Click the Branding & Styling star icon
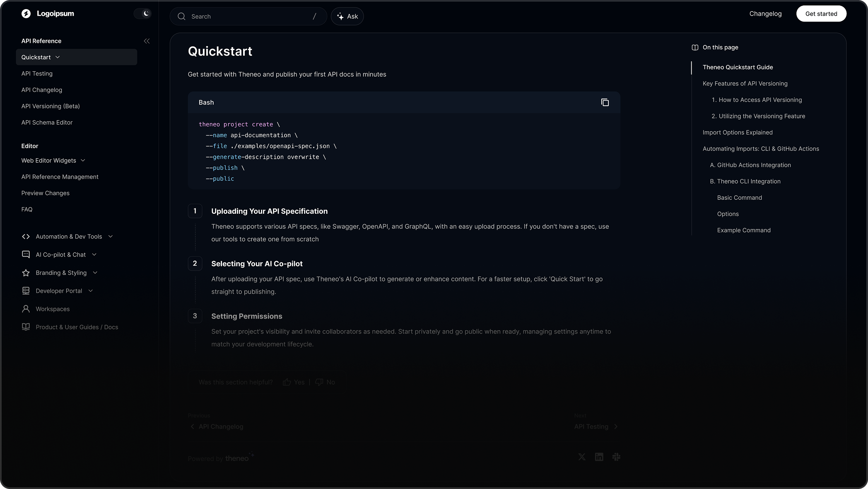The image size is (868, 489). [x=26, y=273]
